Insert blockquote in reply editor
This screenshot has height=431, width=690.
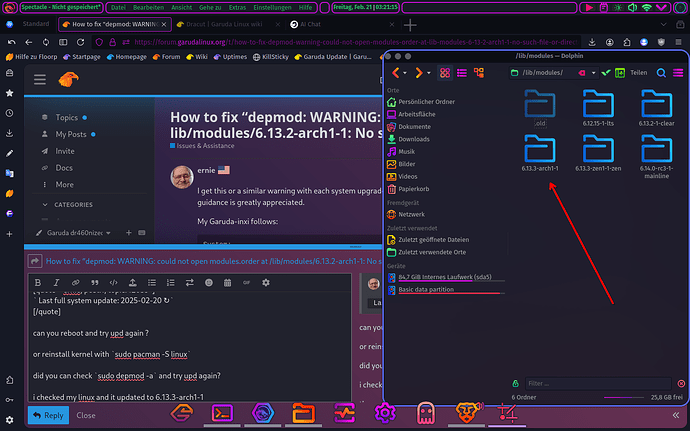pos(95,283)
